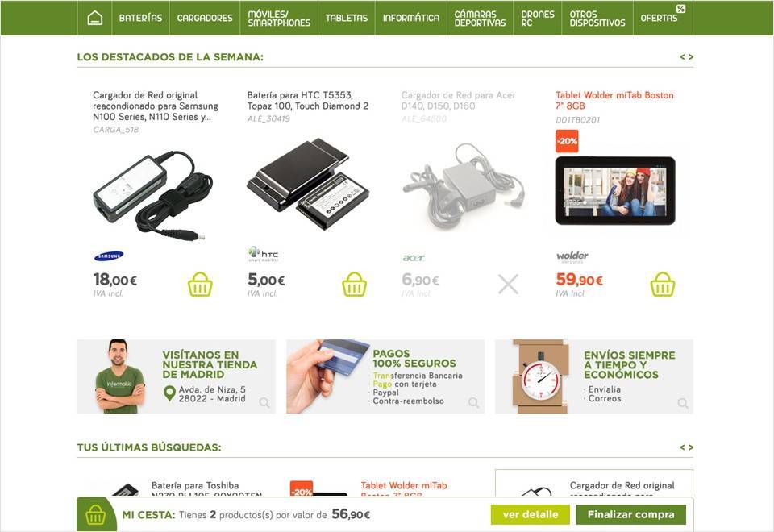Screen dimensions: 774x532
Task: Open the Baterías menu
Action: pos(140,19)
